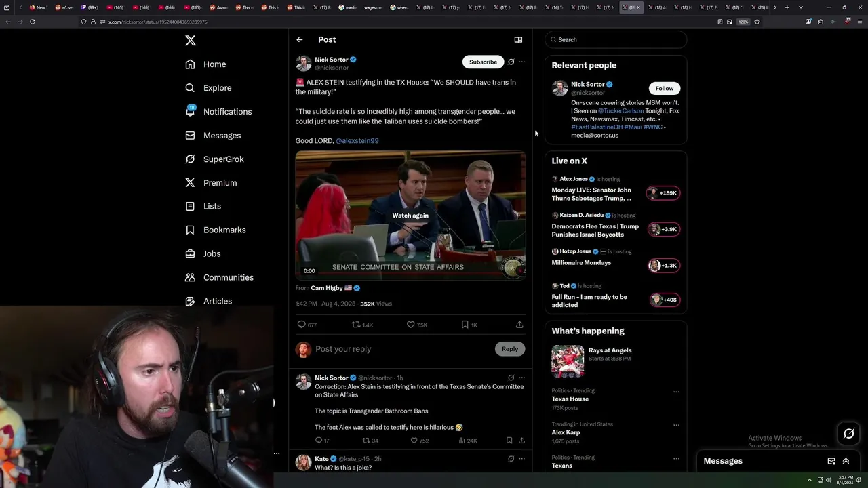Open Millionaire Mondays live space
Image resolution: width=868 pixels, height=488 pixels.
click(581, 263)
